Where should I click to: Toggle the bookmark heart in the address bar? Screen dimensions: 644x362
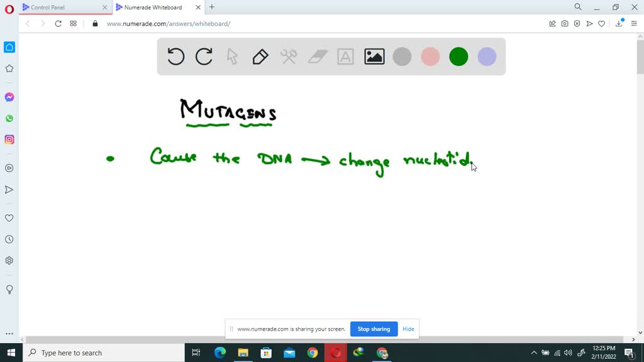pos(602,23)
